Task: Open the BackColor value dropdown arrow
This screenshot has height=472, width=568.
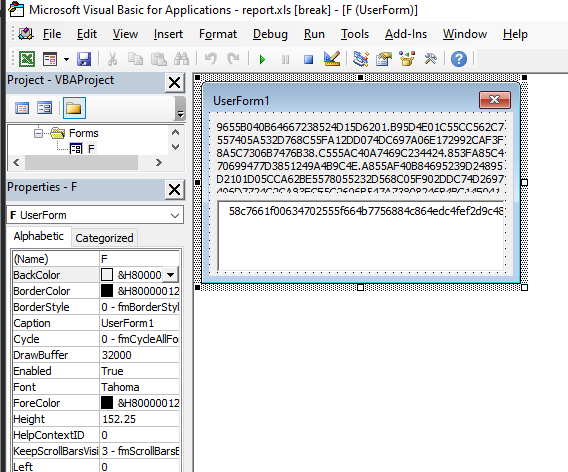Action: coord(170,275)
